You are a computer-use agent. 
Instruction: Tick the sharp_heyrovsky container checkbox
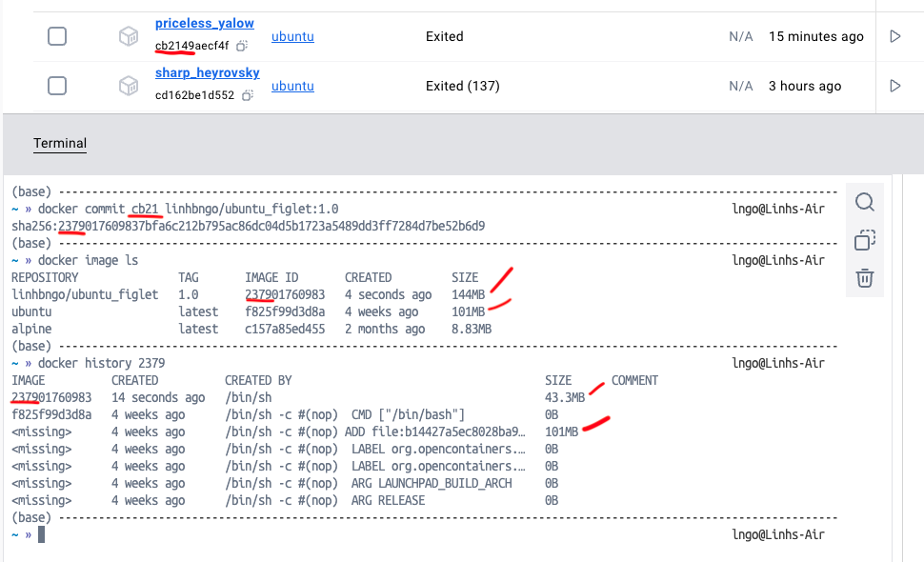coord(57,86)
